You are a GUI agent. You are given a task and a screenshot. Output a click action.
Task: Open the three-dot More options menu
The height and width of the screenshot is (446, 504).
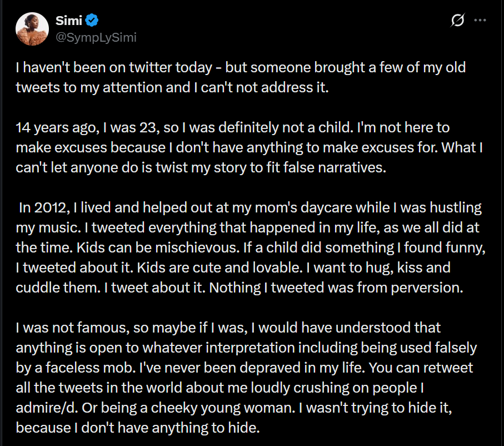pyautogui.click(x=480, y=21)
